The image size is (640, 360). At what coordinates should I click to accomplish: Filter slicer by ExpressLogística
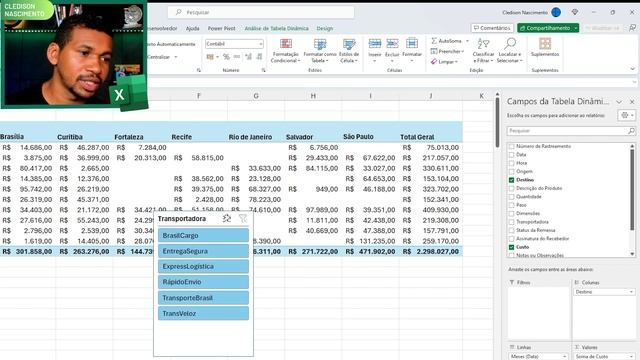(203, 267)
